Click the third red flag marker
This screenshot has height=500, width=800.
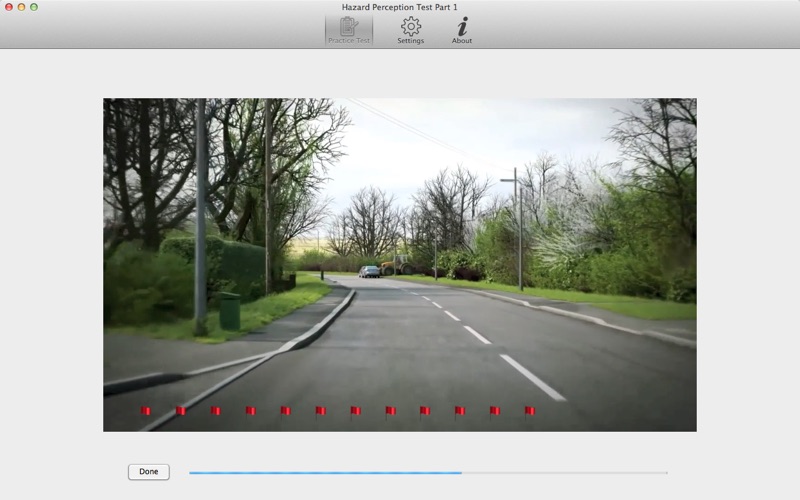pyautogui.click(x=216, y=411)
